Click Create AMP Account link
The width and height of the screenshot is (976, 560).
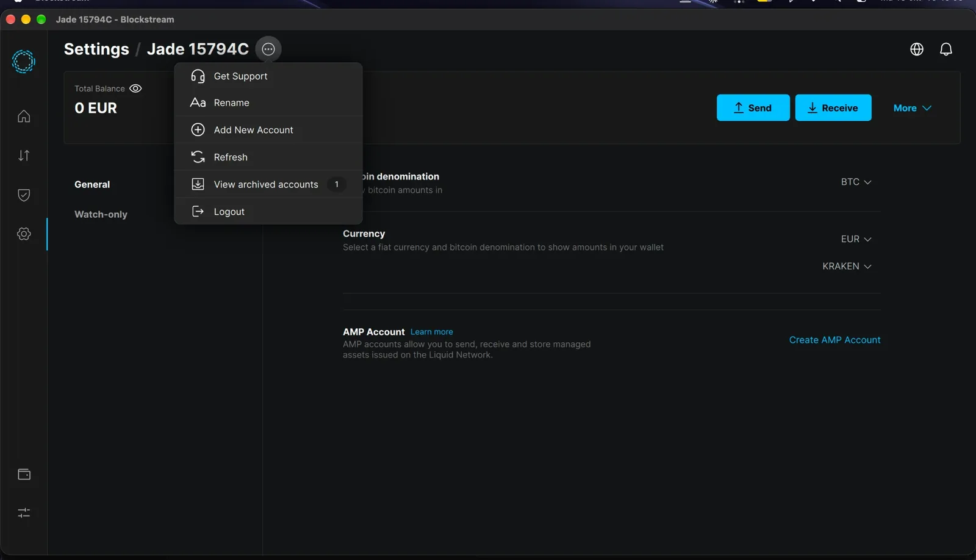tap(834, 340)
